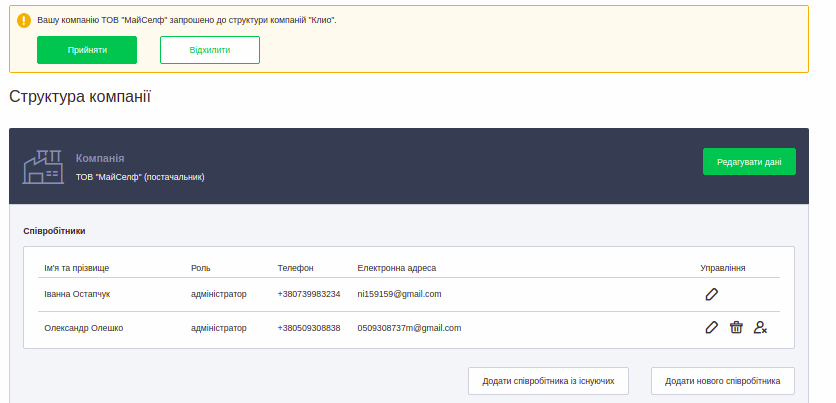The width and height of the screenshot is (836, 403).
Task: Select email ni159159@gmail.com
Action: point(399,294)
